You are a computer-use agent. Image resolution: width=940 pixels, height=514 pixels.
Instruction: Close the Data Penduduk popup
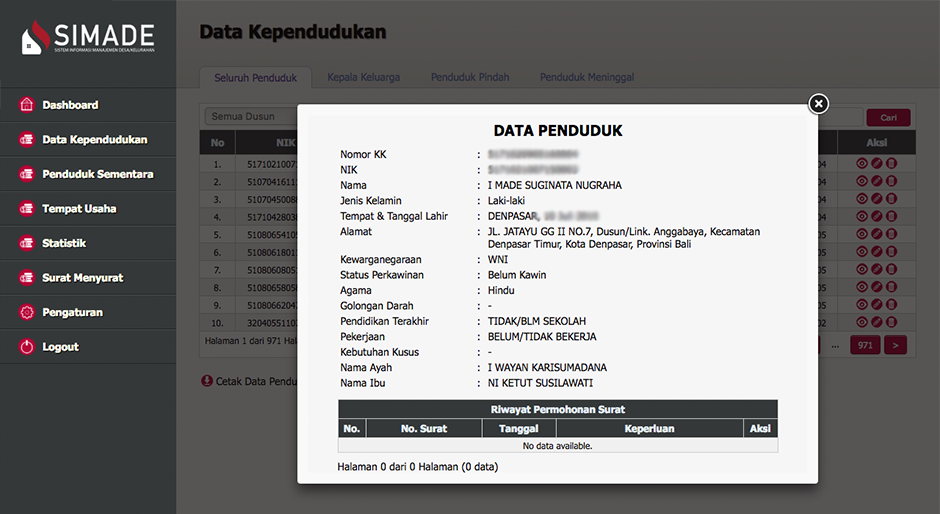818,104
